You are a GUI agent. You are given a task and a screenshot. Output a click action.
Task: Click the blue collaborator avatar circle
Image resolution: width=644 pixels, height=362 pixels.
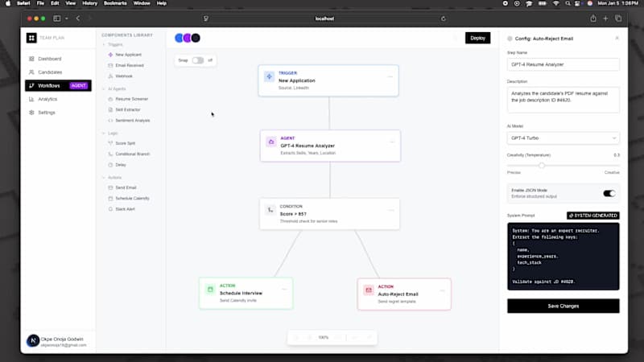pos(179,38)
